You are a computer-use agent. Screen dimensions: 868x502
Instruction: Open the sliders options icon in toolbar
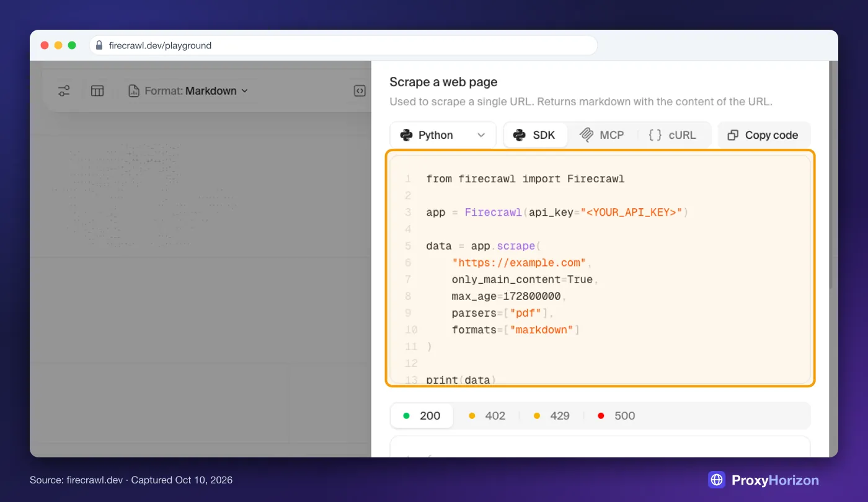(x=64, y=91)
